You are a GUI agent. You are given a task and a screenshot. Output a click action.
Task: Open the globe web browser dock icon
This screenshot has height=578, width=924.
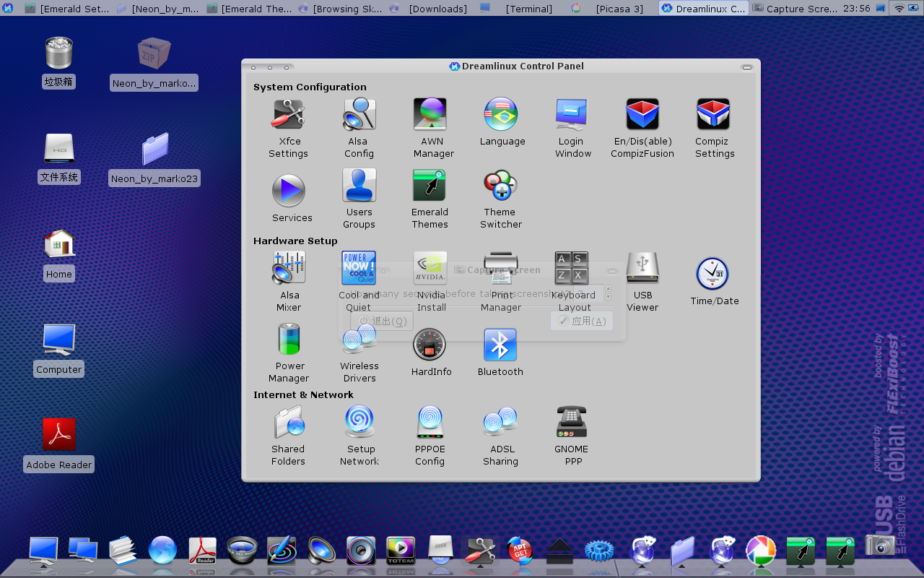pyautogui.click(x=162, y=551)
